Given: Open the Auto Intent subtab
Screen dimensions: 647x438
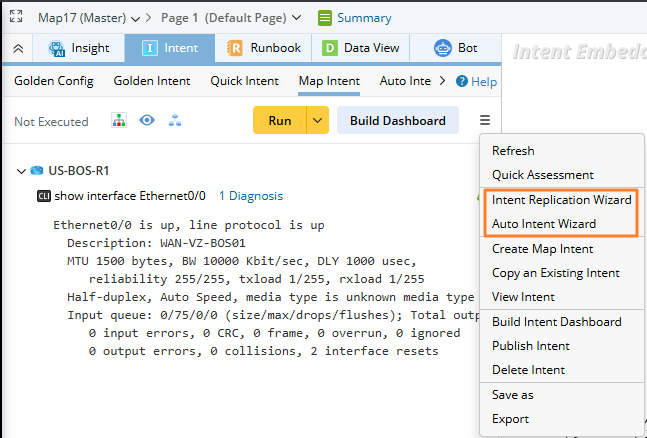Looking at the screenshot, I should [x=405, y=81].
